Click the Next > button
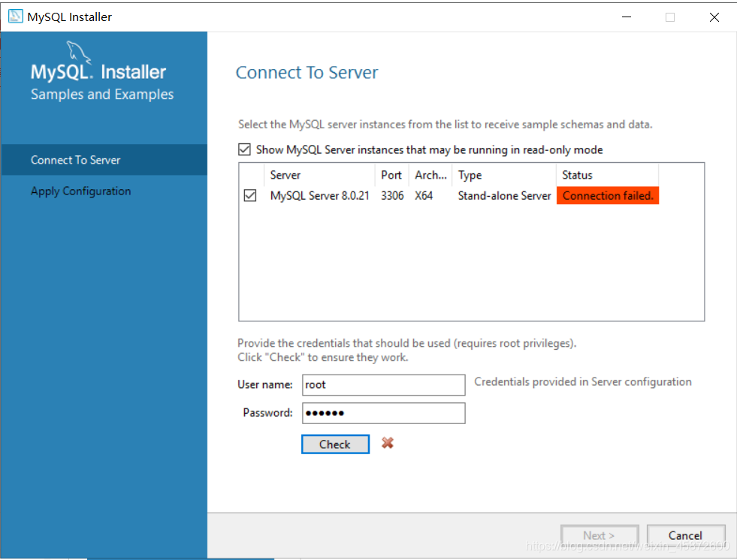Screen dimensions: 737x560 coord(600,535)
